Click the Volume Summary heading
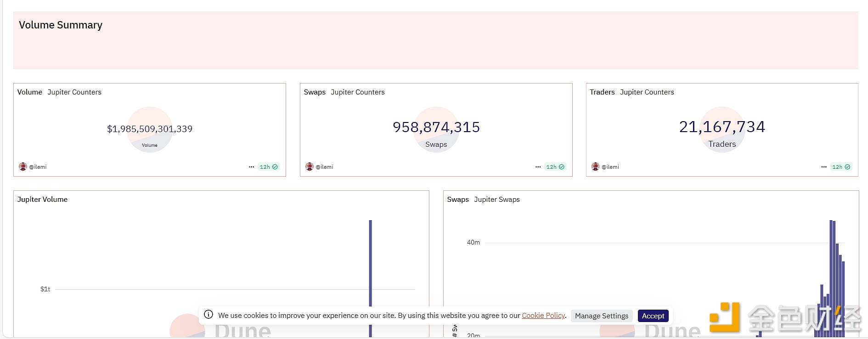The image size is (868, 339). click(61, 25)
